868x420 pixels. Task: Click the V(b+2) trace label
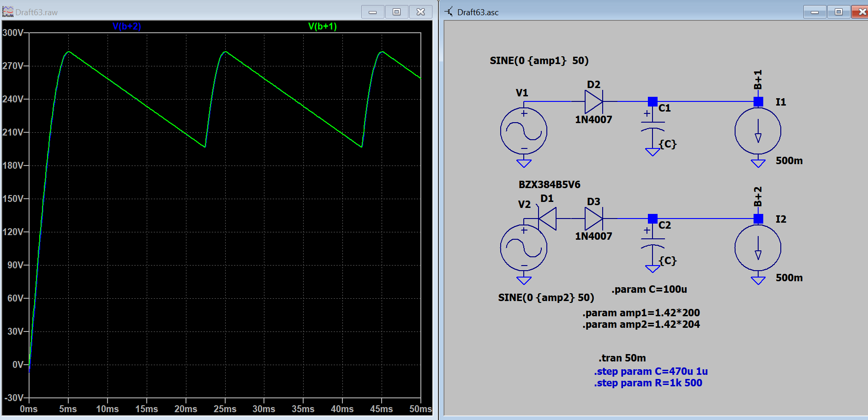(x=126, y=26)
